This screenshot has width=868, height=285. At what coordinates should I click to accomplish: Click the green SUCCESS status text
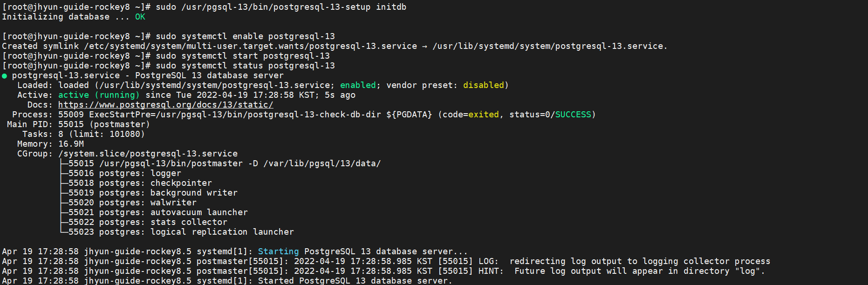coord(573,115)
